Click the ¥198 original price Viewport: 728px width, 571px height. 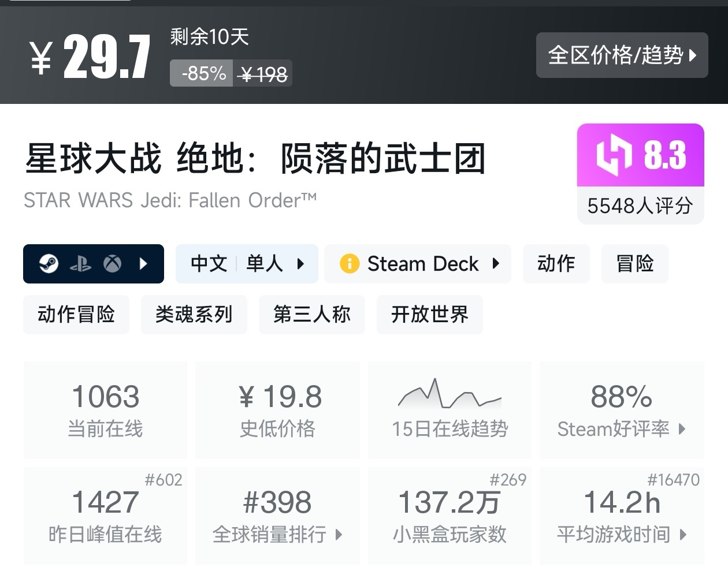[263, 74]
